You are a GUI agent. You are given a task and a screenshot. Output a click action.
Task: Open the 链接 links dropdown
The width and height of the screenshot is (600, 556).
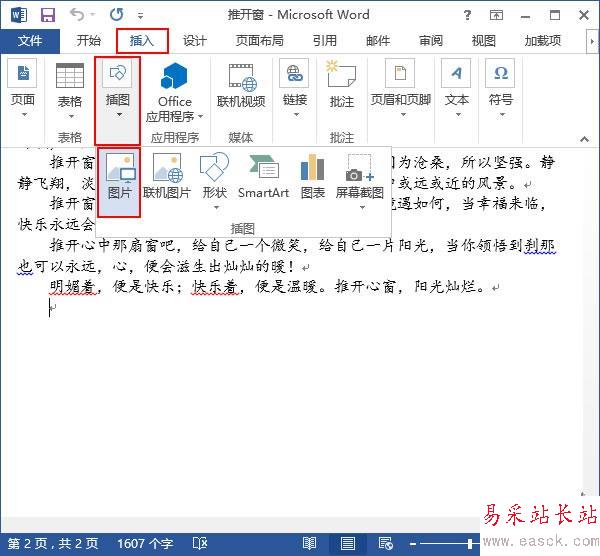coord(295,89)
